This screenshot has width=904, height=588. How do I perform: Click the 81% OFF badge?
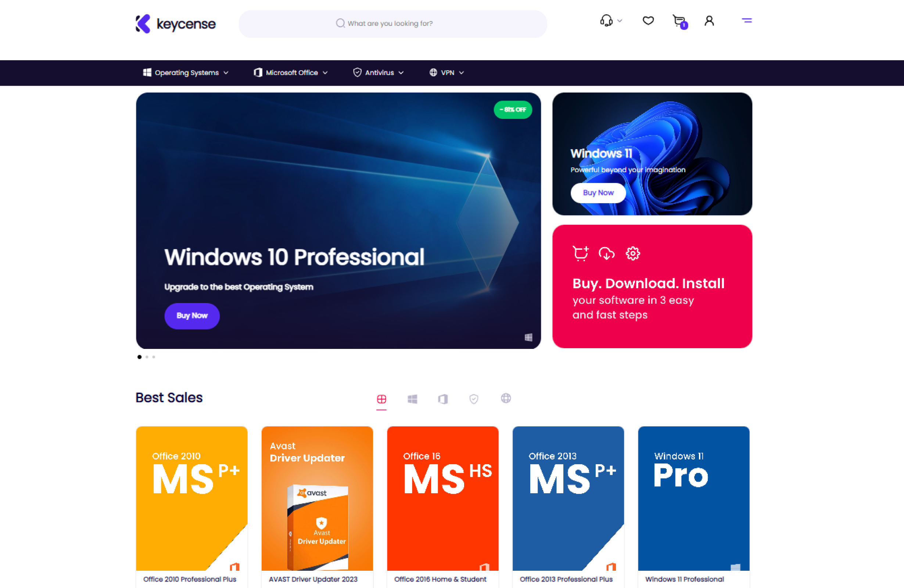(513, 110)
